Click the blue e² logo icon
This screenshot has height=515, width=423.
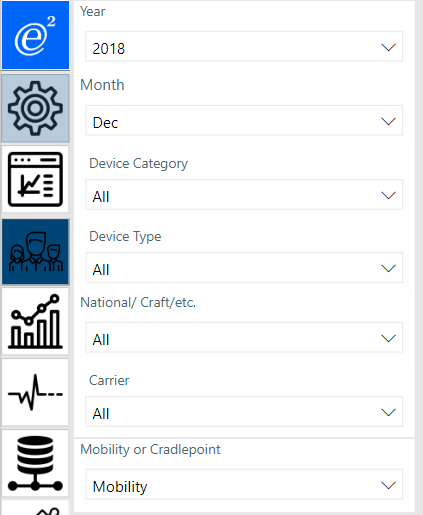pyautogui.click(x=35, y=35)
